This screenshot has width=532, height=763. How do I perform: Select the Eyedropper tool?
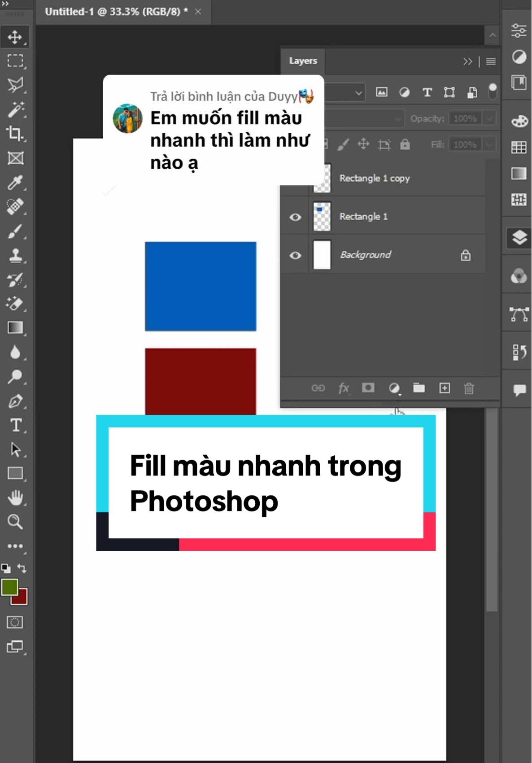[x=15, y=183]
